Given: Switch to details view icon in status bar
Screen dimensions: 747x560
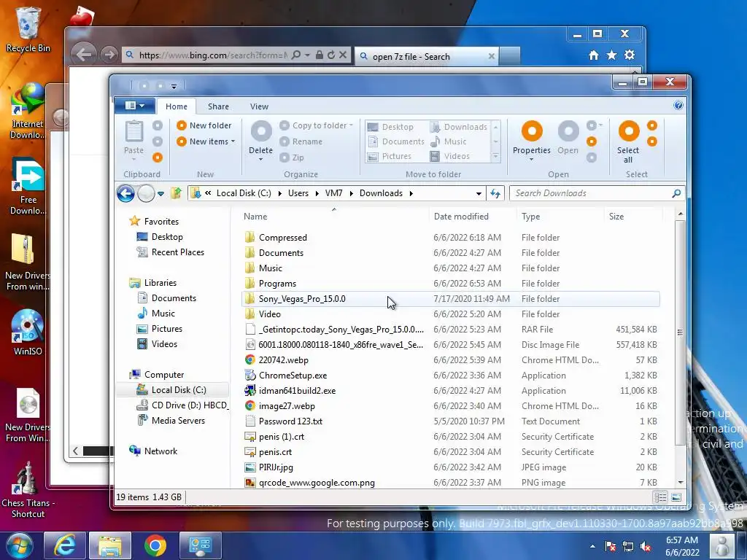Looking at the screenshot, I should (x=660, y=497).
